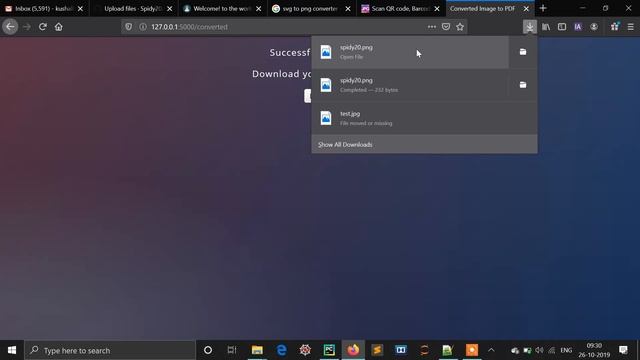The width and height of the screenshot is (640, 360).
Task: Select the test.jpg download entry
Action: tap(424, 118)
